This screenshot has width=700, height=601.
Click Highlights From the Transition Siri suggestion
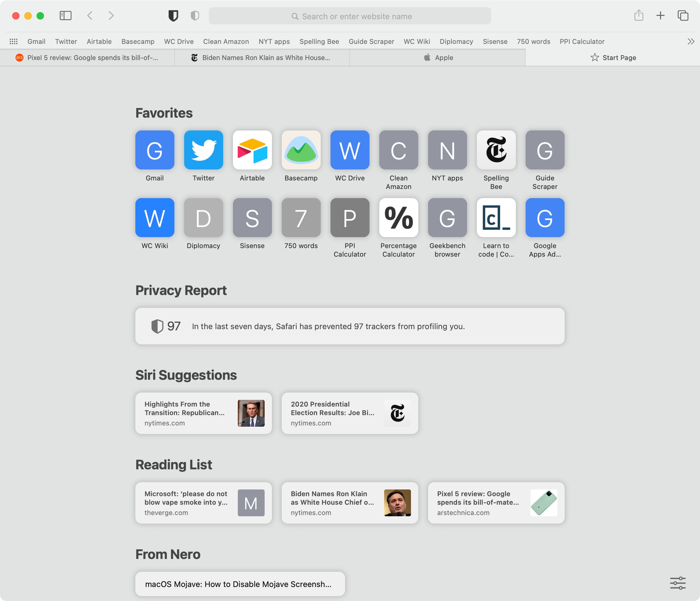click(x=202, y=412)
